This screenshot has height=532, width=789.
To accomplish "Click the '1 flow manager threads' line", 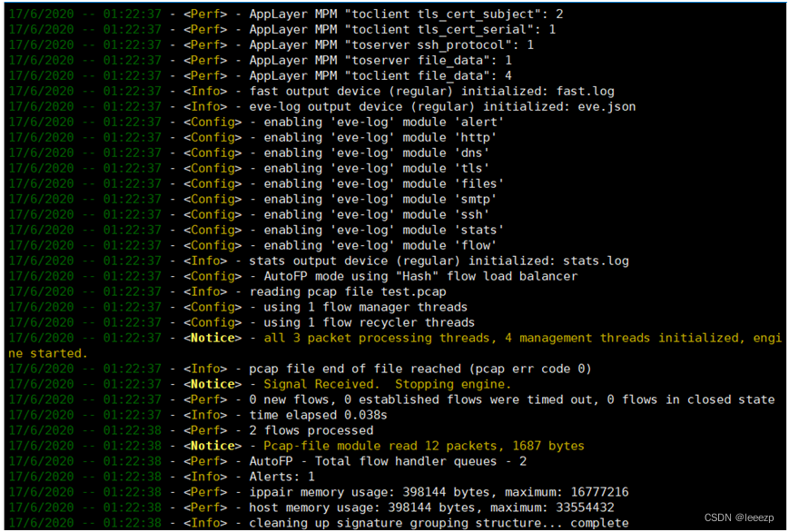I will pos(238,307).
